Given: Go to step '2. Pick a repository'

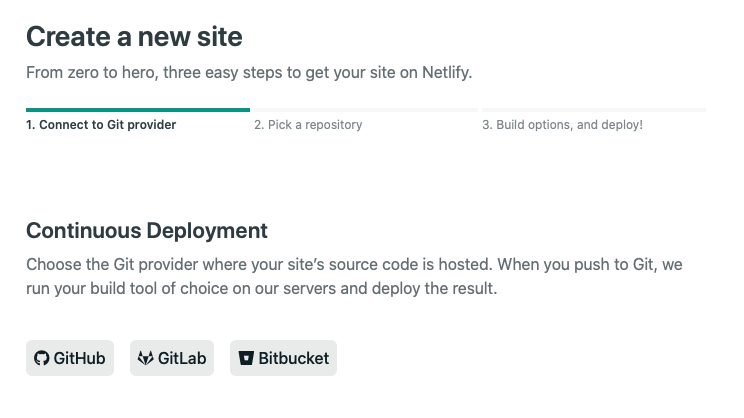Looking at the screenshot, I should [308, 125].
